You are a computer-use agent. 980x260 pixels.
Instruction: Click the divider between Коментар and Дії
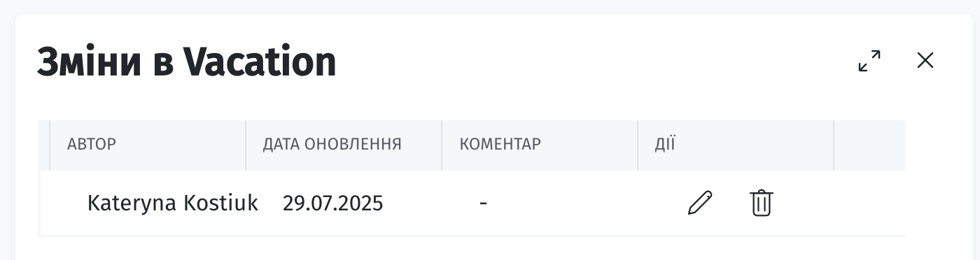pos(638,145)
